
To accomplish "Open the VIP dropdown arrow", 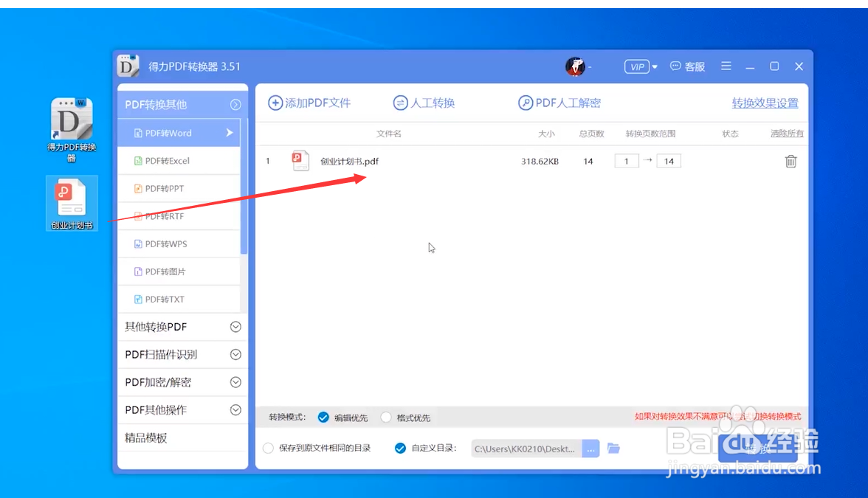I will coord(654,66).
